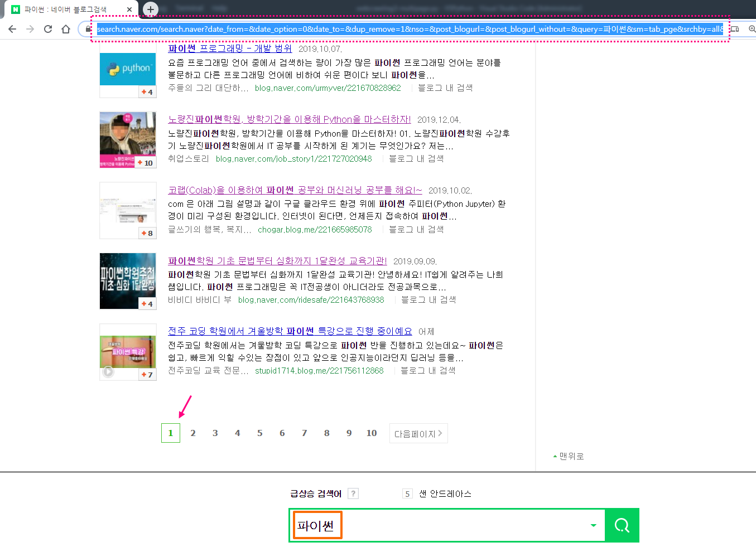Open the search box dropdown arrow

(x=593, y=525)
